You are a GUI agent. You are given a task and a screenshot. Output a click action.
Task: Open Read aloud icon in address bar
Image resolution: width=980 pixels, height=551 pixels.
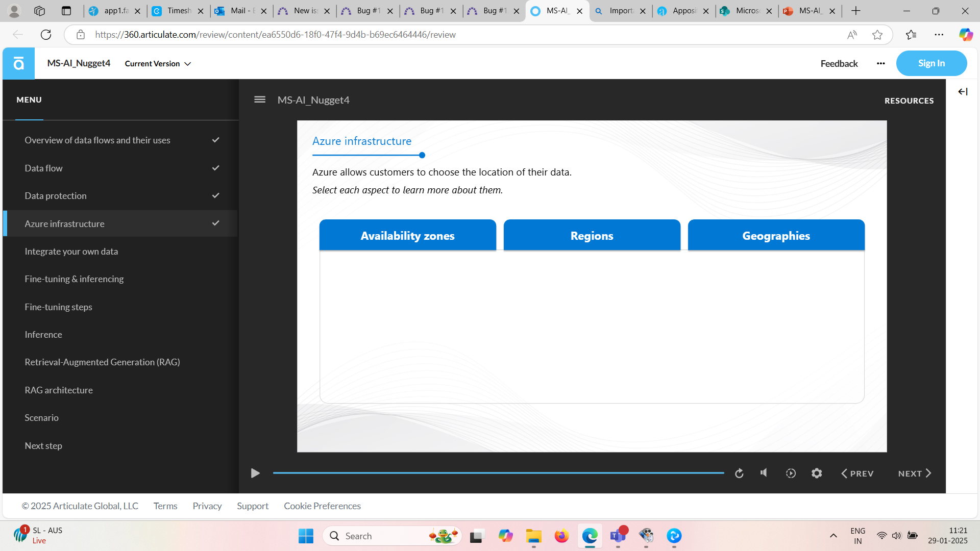(x=852, y=35)
